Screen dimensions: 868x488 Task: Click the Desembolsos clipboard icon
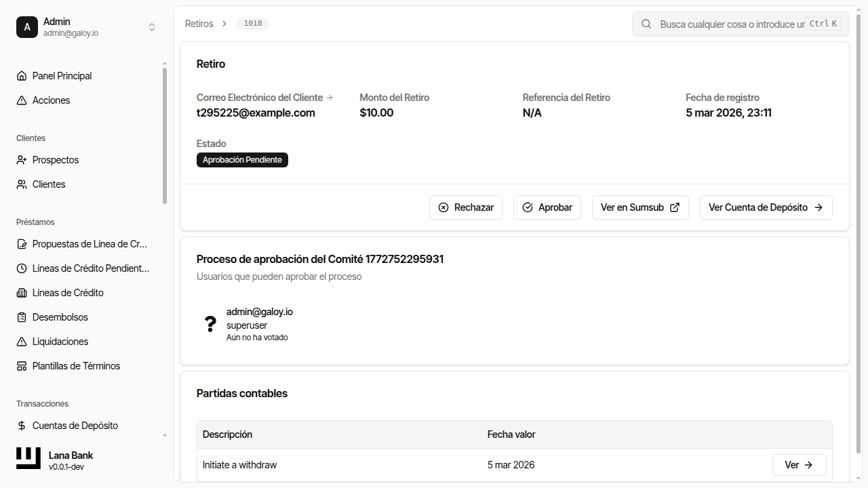pos(22,317)
